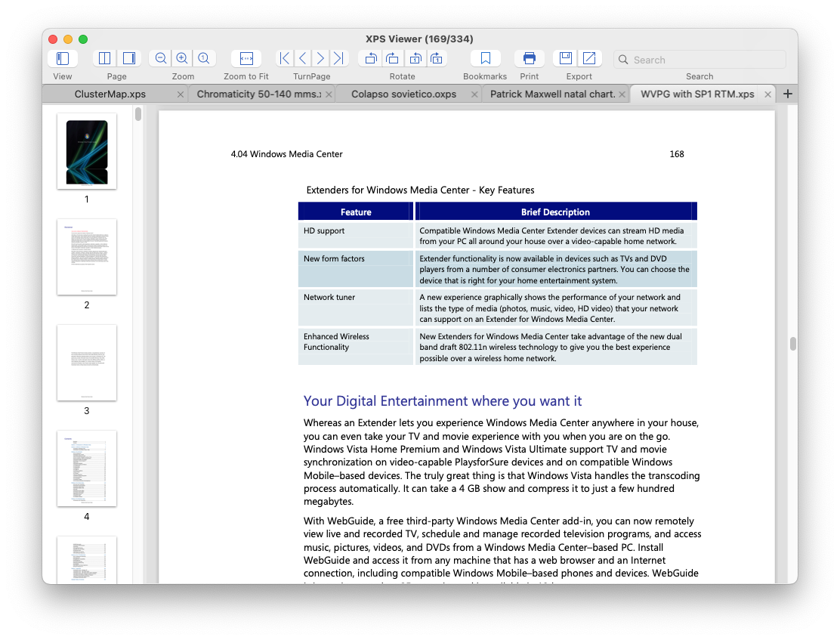Switch to the Colapso sovietico.oxps tab
The height and width of the screenshot is (640, 840).
(x=403, y=94)
